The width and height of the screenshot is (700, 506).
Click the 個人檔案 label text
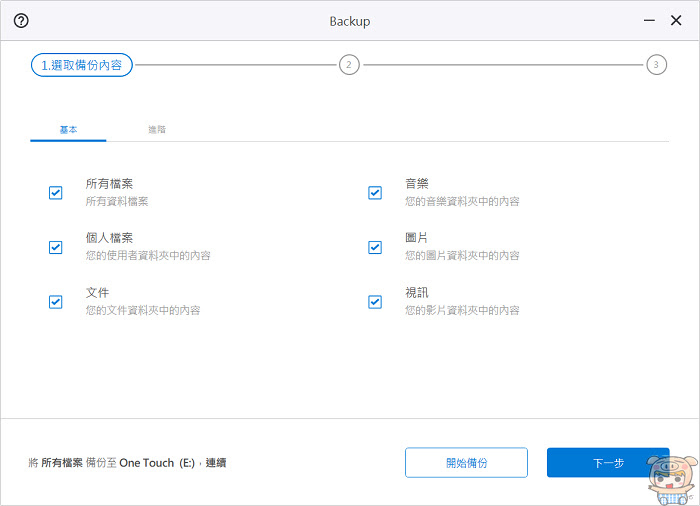tap(109, 238)
